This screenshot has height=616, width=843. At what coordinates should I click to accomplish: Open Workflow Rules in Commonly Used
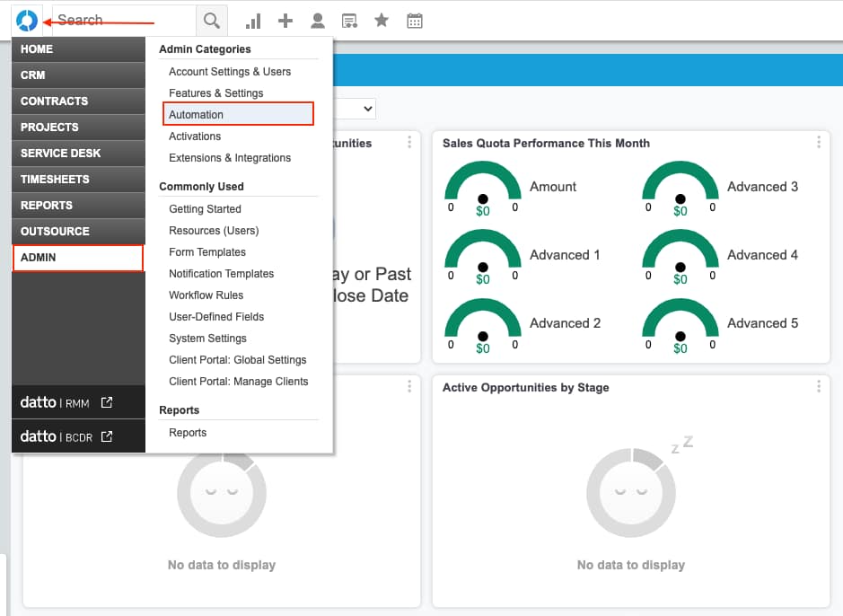[x=206, y=295]
